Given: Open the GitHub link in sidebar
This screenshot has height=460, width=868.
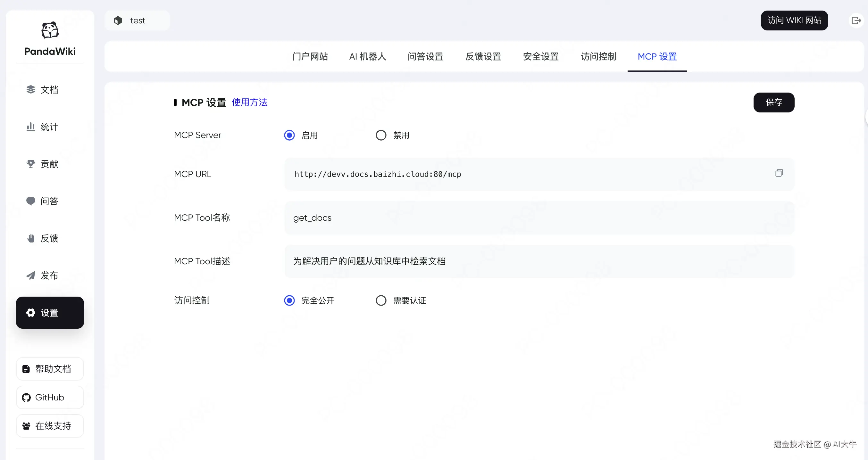Looking at the screenshot, I should point(50,397).
